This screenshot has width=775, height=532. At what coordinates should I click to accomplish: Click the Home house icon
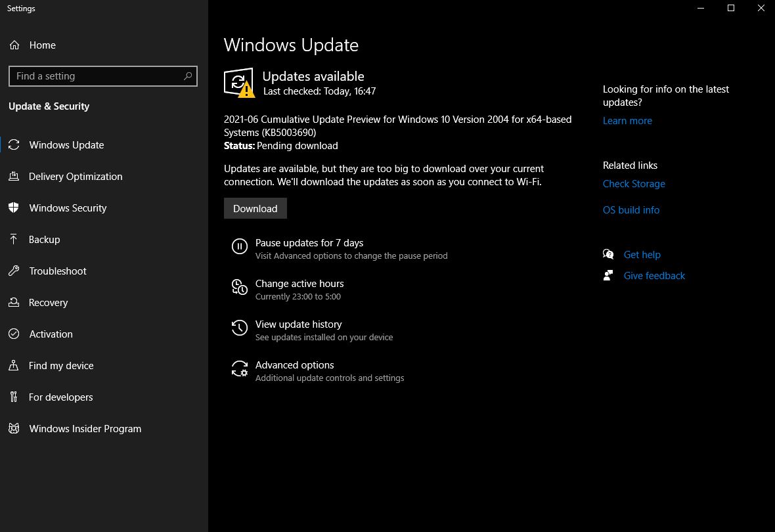14,45
